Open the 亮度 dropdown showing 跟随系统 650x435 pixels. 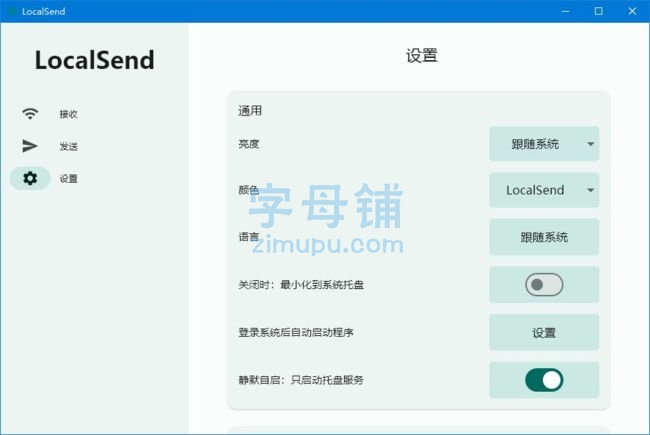544,144
